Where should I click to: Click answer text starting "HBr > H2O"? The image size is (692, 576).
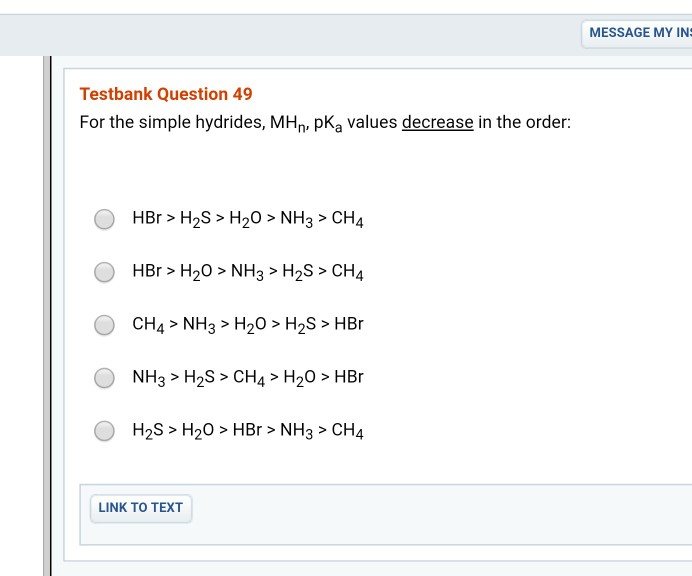247,272
